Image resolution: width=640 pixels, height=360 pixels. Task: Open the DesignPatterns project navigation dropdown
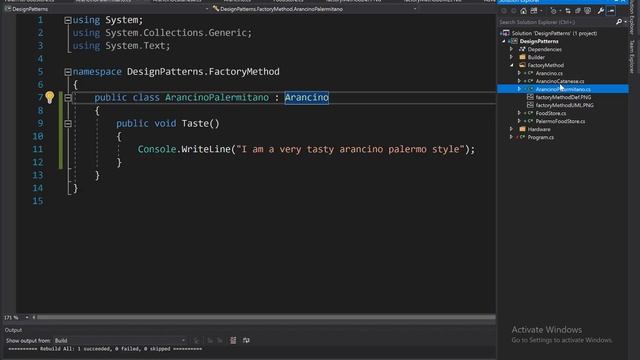click(207, 9)
